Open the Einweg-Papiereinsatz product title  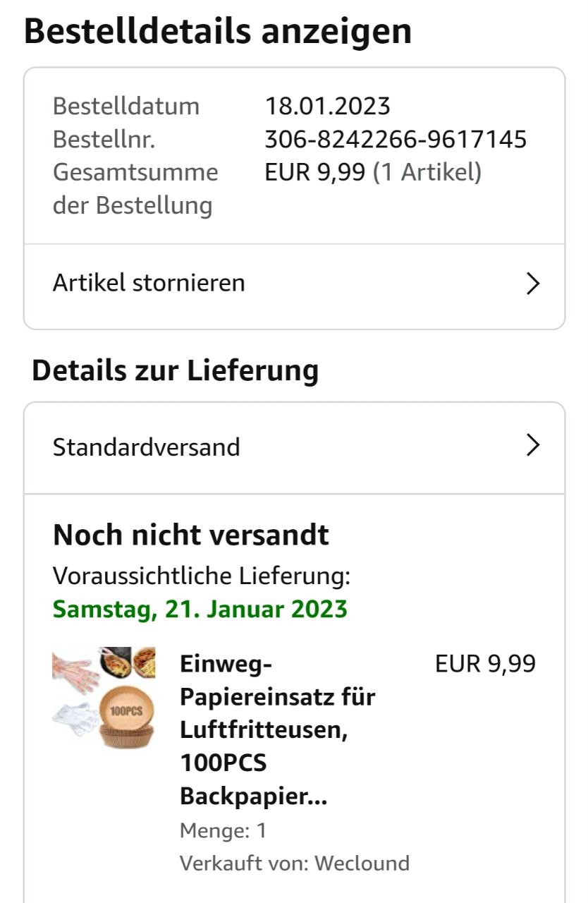coord(277,730)
